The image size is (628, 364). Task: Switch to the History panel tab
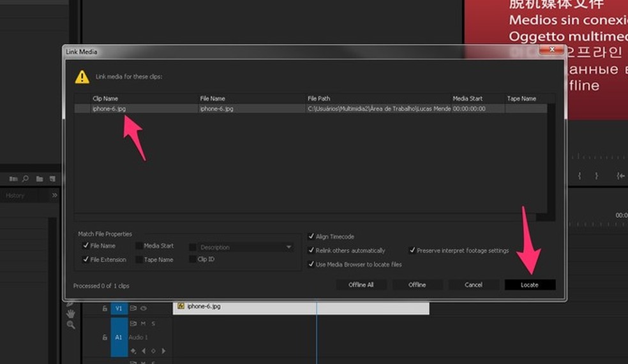coord(15,196)
